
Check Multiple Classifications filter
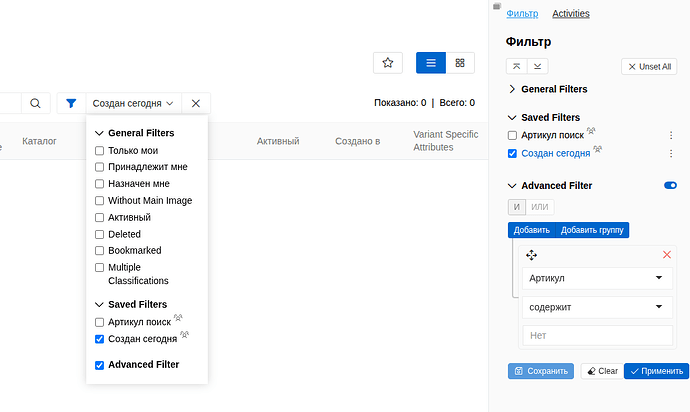(99, 268)
